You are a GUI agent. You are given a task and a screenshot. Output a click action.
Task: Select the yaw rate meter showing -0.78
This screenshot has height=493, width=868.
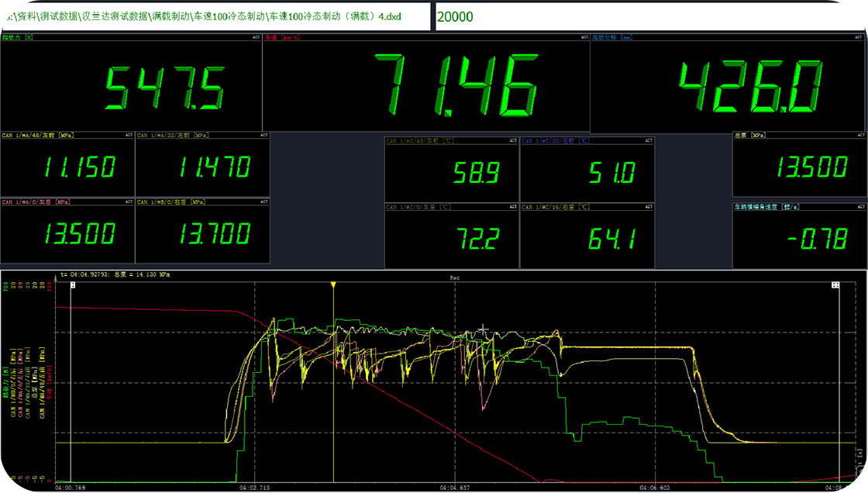click(800, 236)
